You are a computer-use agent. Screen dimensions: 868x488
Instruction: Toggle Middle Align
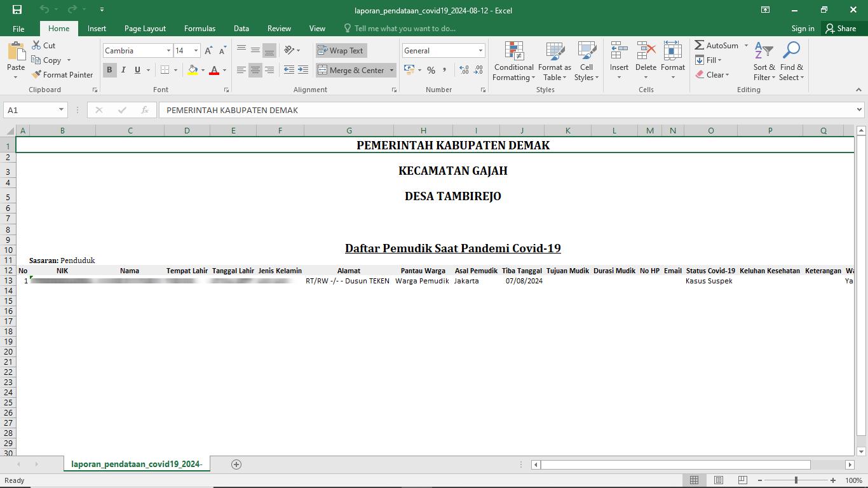(x=255, y=50)
